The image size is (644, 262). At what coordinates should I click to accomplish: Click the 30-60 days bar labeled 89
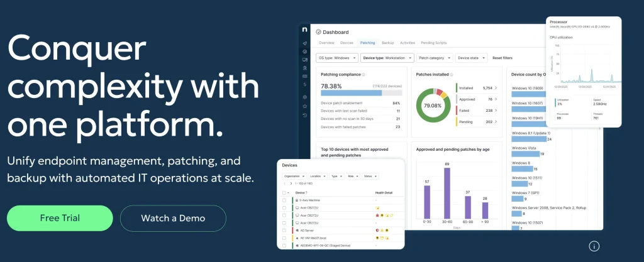tap(447, 193)
